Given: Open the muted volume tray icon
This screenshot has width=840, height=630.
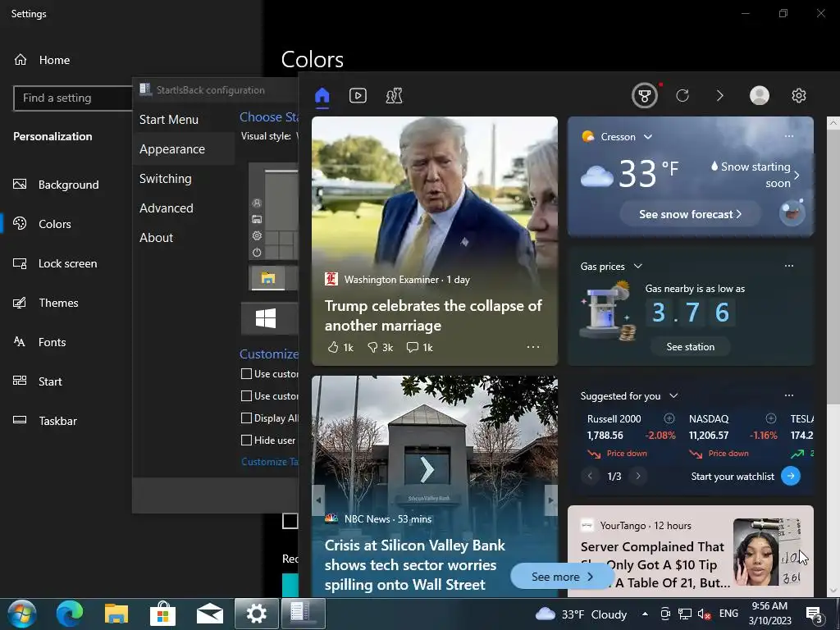Looking at the screenshot, I should click(704, 614).
